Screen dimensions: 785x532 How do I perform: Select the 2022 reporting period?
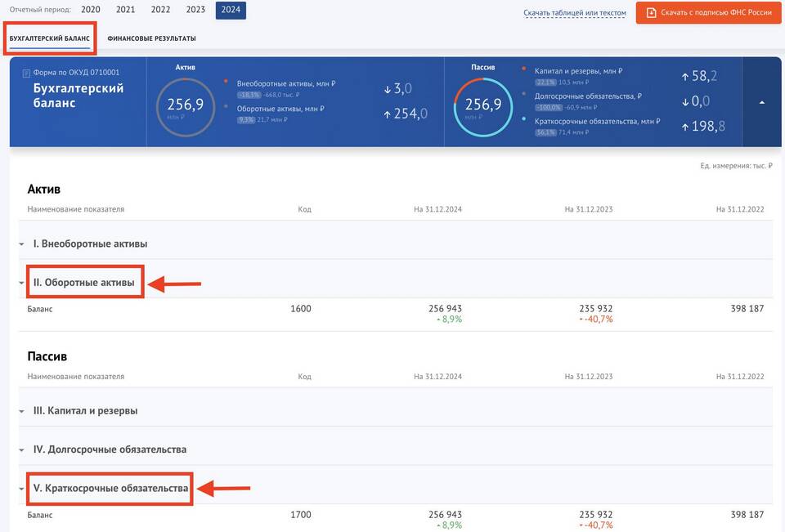(160, 11)
